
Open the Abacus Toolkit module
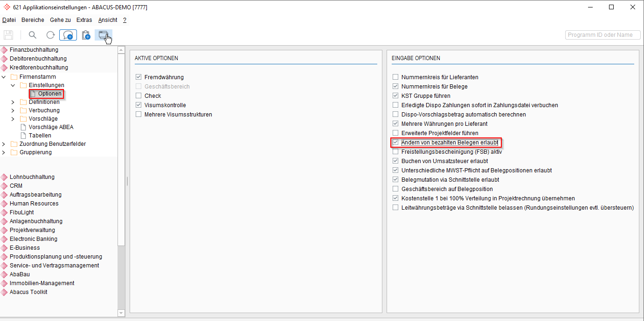point(28,292)
